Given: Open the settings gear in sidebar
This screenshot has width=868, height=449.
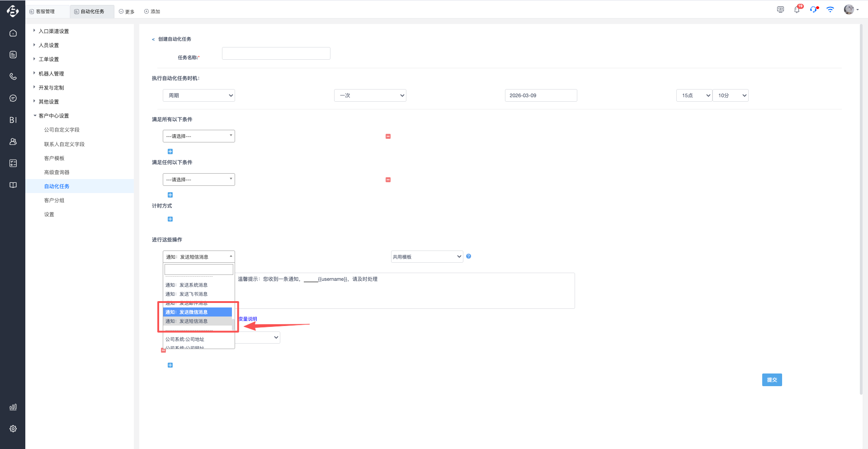Looking at the screenshot, I should [13, 428].
